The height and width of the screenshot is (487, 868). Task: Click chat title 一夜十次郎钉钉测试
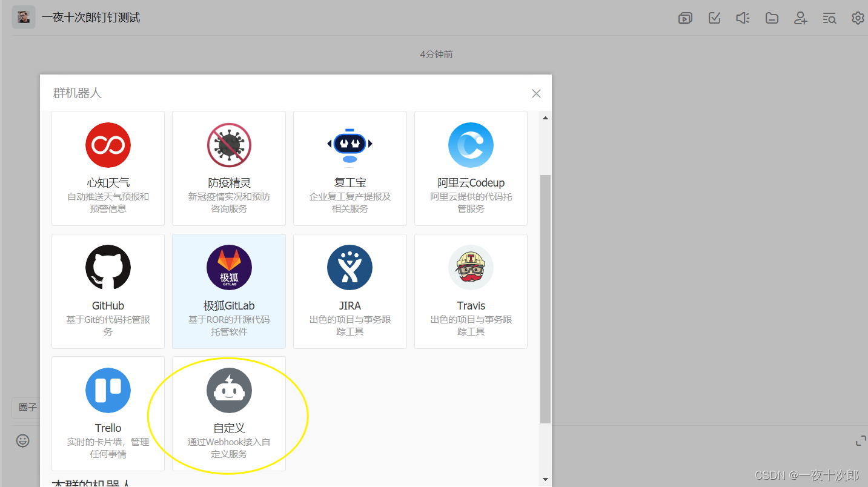(x=91, y=18)
